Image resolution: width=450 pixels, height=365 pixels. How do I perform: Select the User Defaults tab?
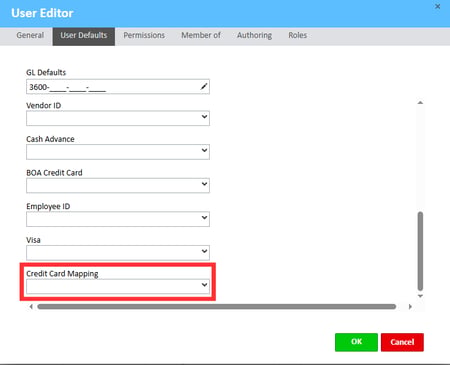coord(84,36)
